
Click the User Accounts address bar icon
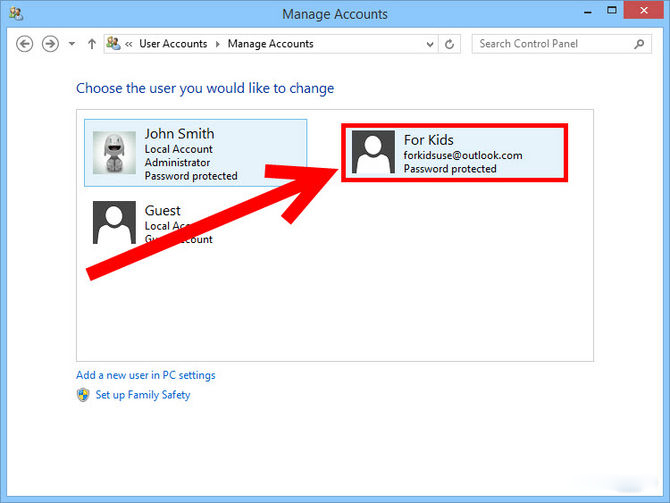[x=113, y=43]
